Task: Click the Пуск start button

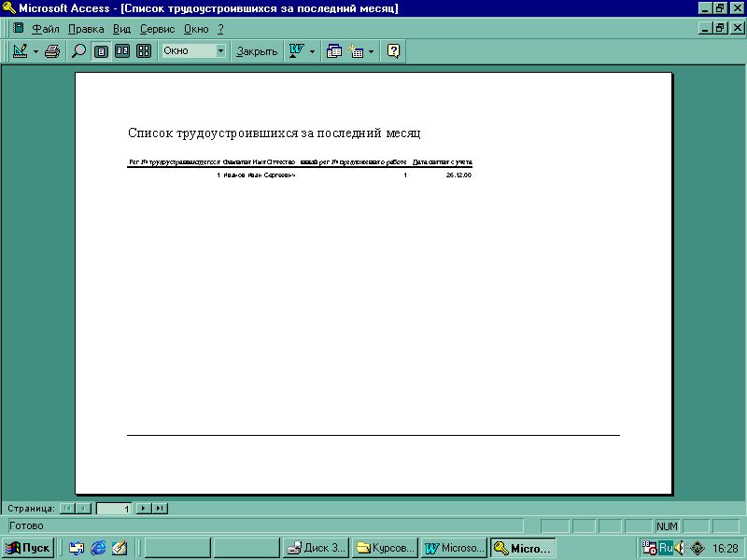Action: click(x=28, y=548)
